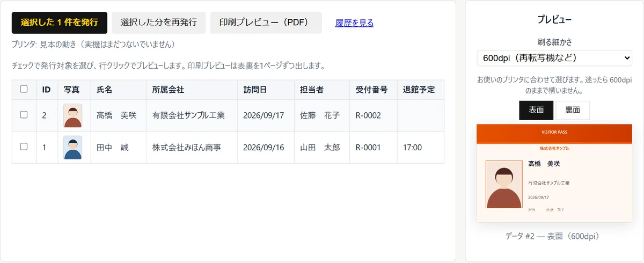Click the ID column header

47,90
